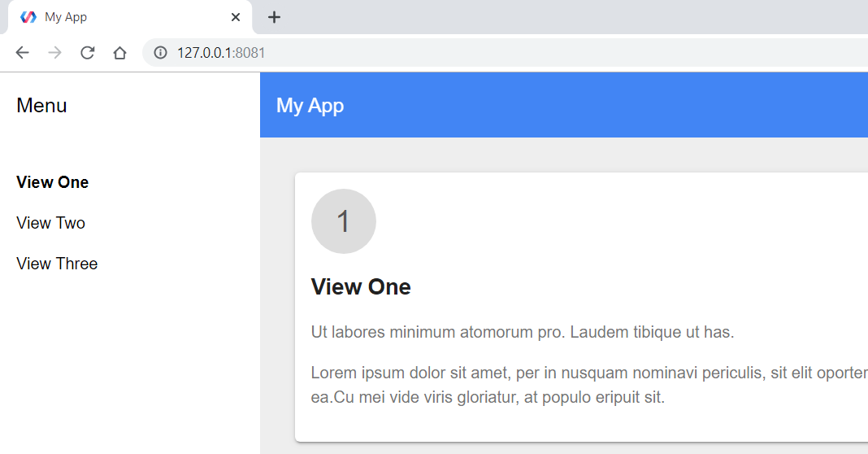Screen dimensions: 868x454
Task: Open a new browser tab with plus
Action: pos(275,17)
